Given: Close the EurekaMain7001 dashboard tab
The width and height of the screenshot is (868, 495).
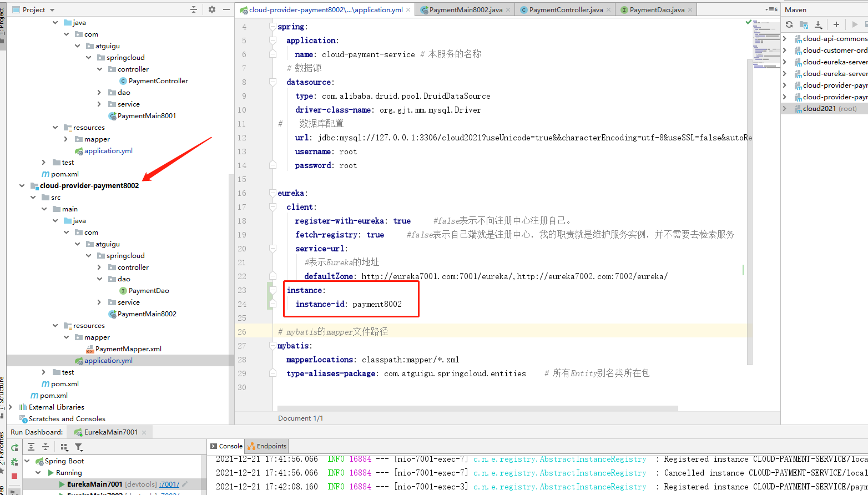Looking at the screenshot, I should tap(144, 432).
